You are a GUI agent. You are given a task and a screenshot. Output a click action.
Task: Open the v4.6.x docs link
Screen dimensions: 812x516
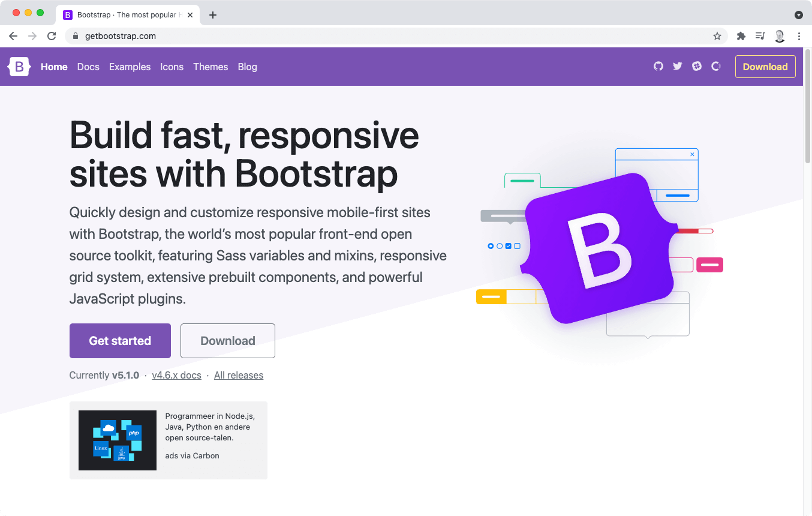pos(176,375)
